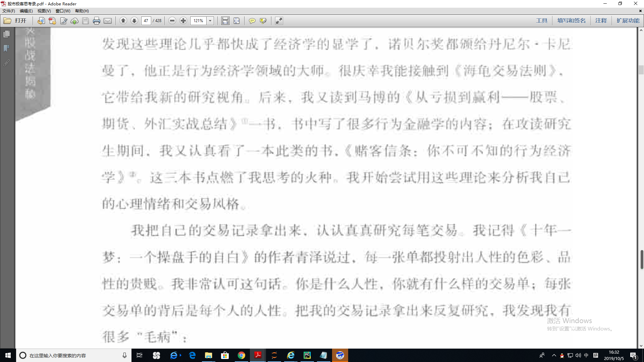Open the zoom level dropdown arrow
Viewport: 644px width, 362px height.
click(210, 21)
